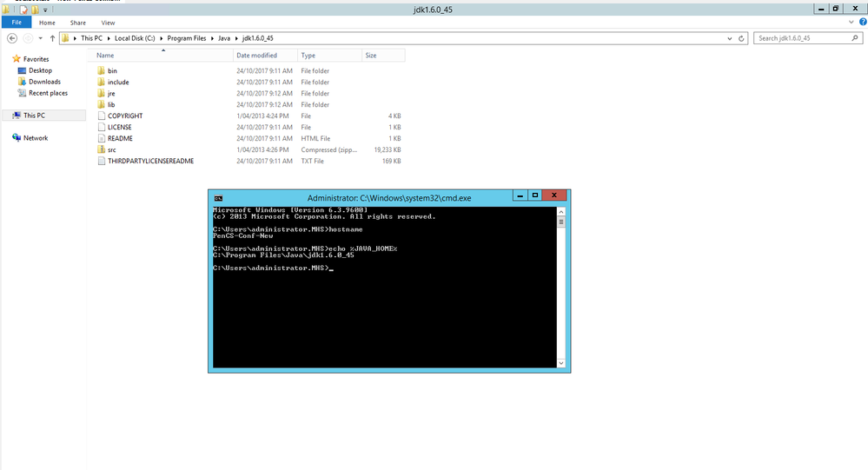Click Program Files breadcrumb
The height and width of the screenshot is (470, 868).
pos(187,38)
